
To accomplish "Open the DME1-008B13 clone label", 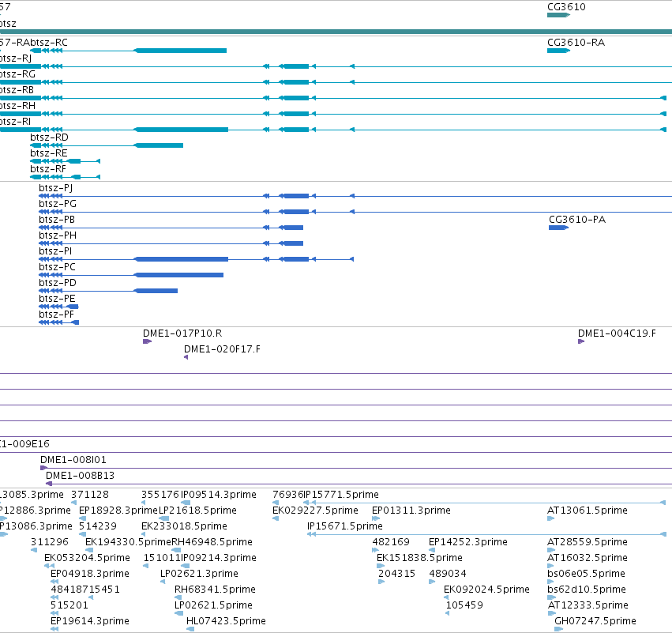I will [x=80, y=476].
